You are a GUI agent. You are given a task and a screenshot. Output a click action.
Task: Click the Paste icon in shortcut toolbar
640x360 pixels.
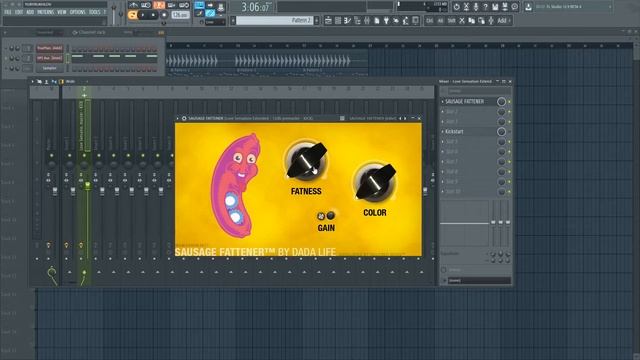point(482,20)
